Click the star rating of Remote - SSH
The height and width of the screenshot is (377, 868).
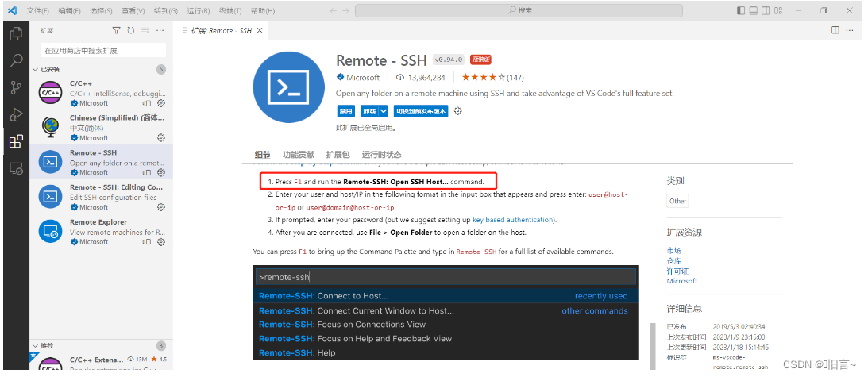pyautogui.click(x=484, y=78)
